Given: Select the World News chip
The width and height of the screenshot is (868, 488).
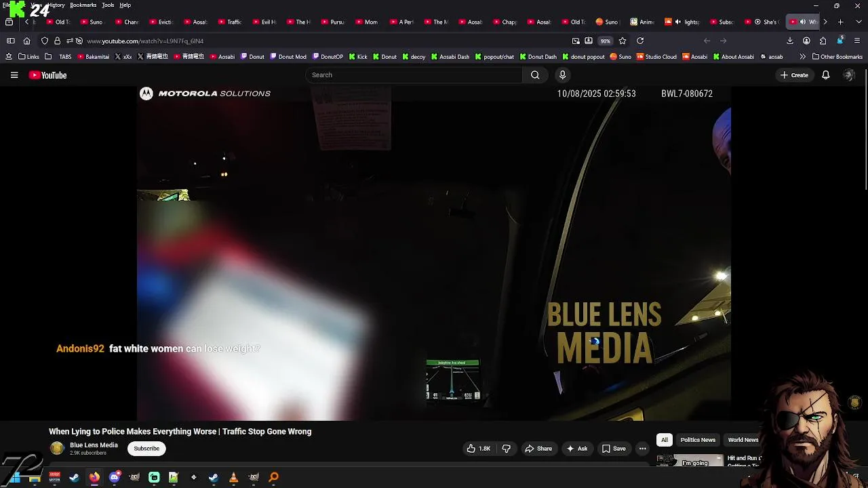Looking at the screenshot, I should (743, 440).
